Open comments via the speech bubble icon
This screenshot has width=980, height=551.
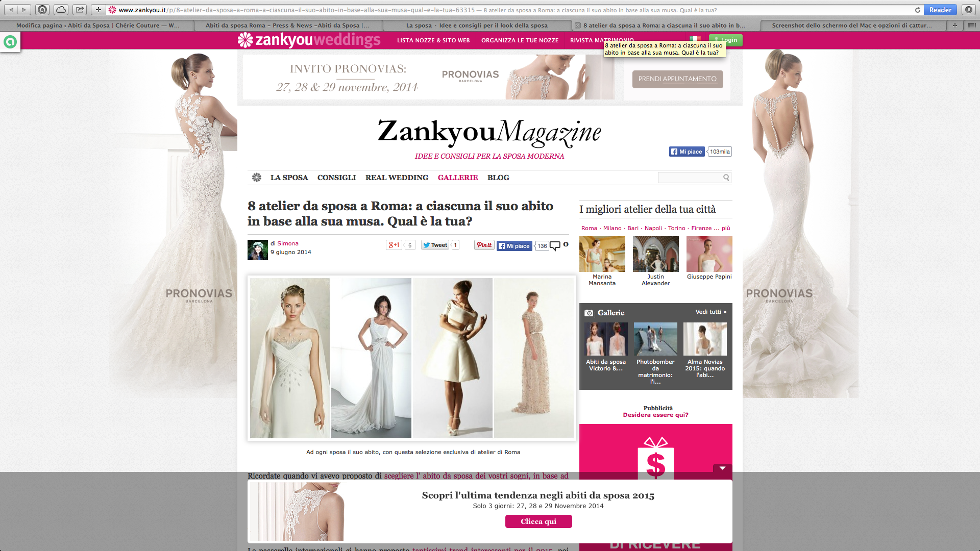click(555, 246)
